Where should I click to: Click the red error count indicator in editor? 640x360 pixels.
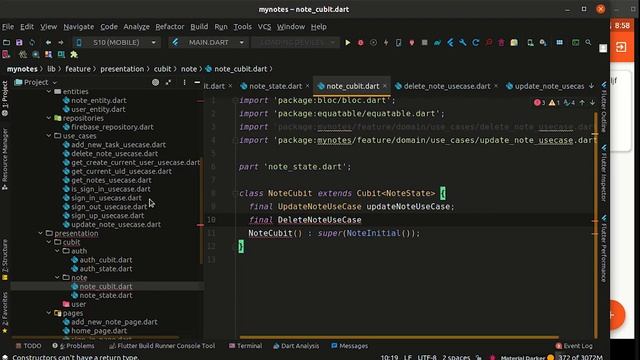point(539,102)
